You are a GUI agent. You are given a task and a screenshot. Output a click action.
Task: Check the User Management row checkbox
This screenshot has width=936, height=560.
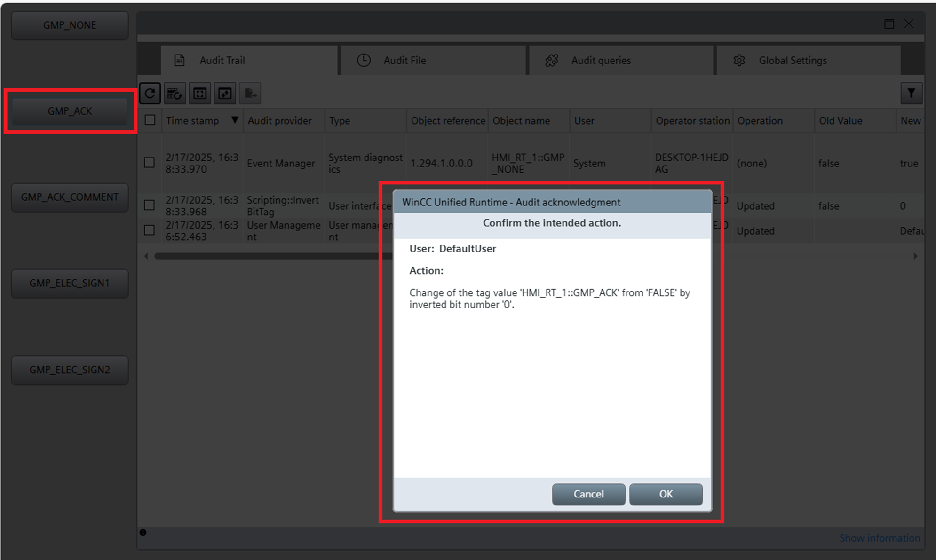click(x=149, y=230)
